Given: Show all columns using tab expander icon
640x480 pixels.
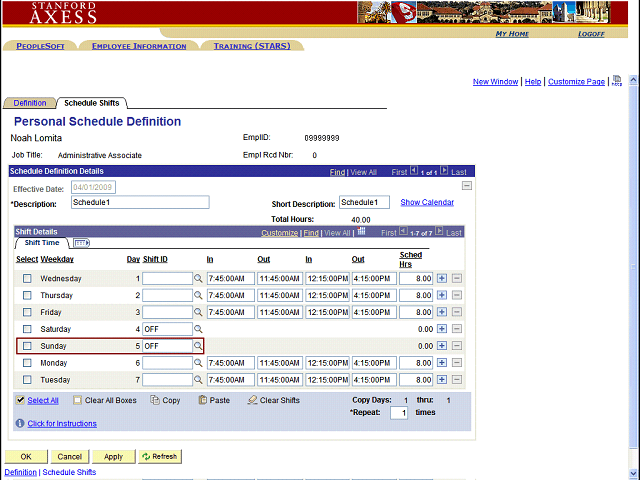Looking at the screenshot, I should (81, 243).
